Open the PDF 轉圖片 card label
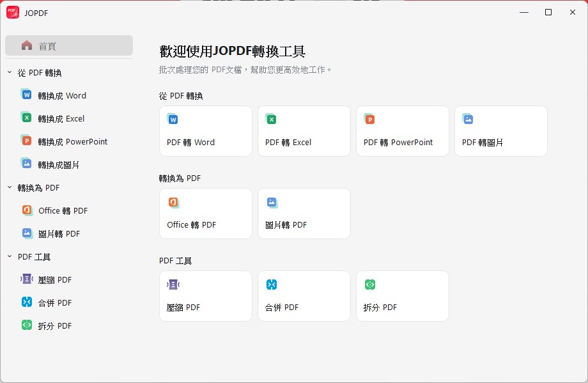The height and width of the screenshot is (383, 588). point(483,143)
